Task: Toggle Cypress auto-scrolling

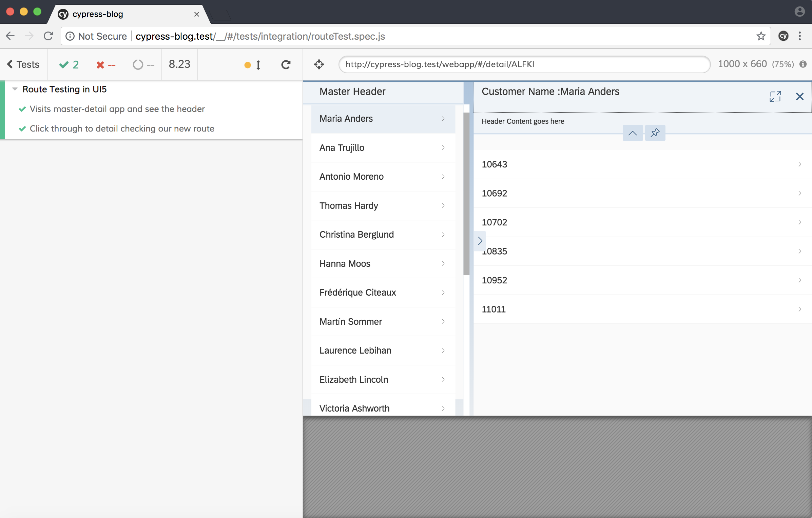Action: pos(253,65)
